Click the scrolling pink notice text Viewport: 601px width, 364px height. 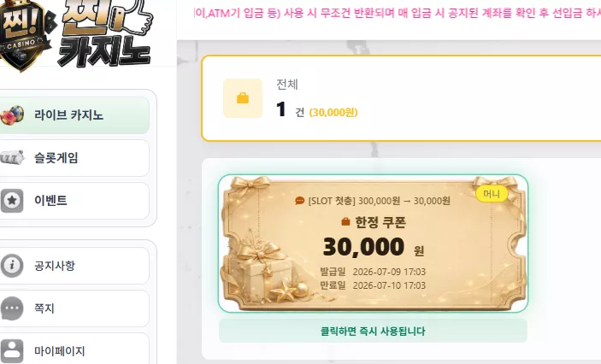[398, 13]
